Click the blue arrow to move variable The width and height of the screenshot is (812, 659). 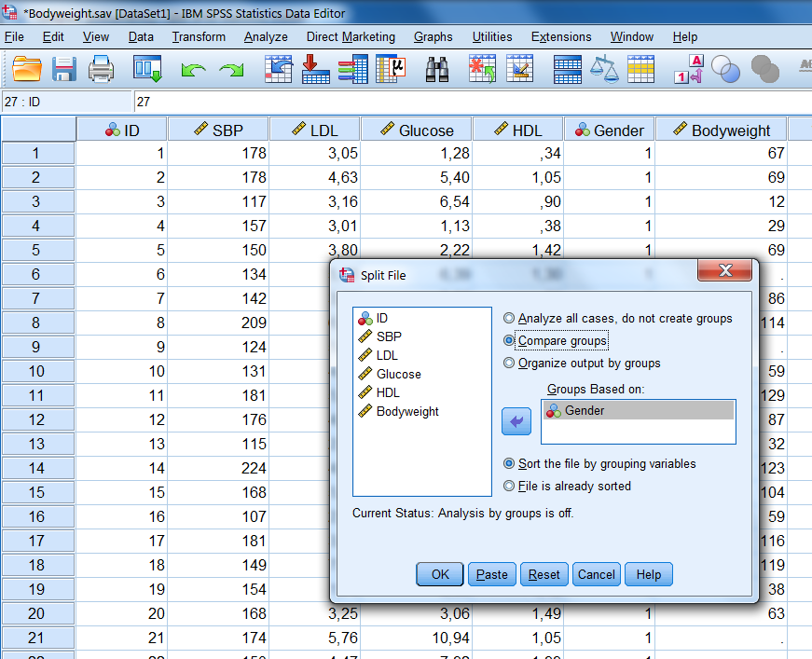pos(516,421)
